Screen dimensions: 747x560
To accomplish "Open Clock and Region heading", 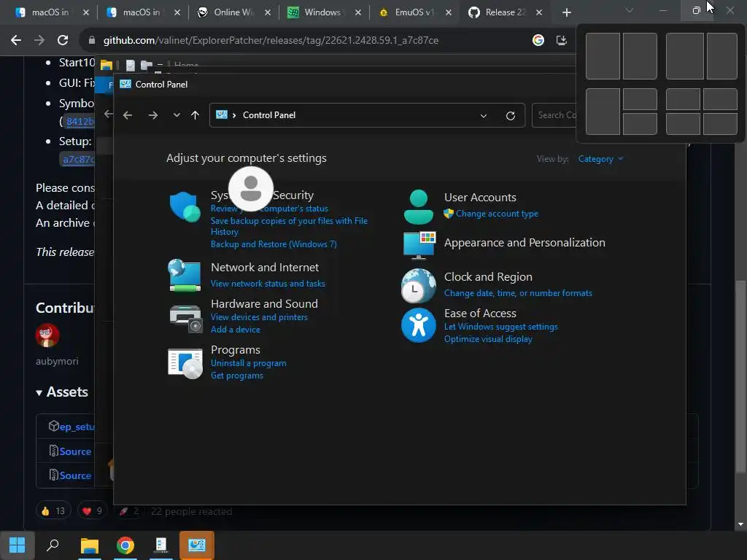I will click(x=488, y=277).
